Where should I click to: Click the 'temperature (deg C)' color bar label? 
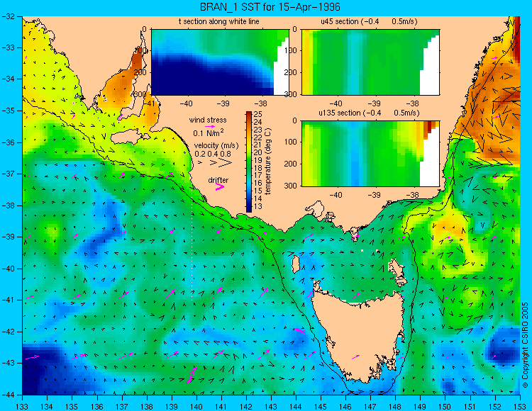pyautogui.click(x=268, y=162)
